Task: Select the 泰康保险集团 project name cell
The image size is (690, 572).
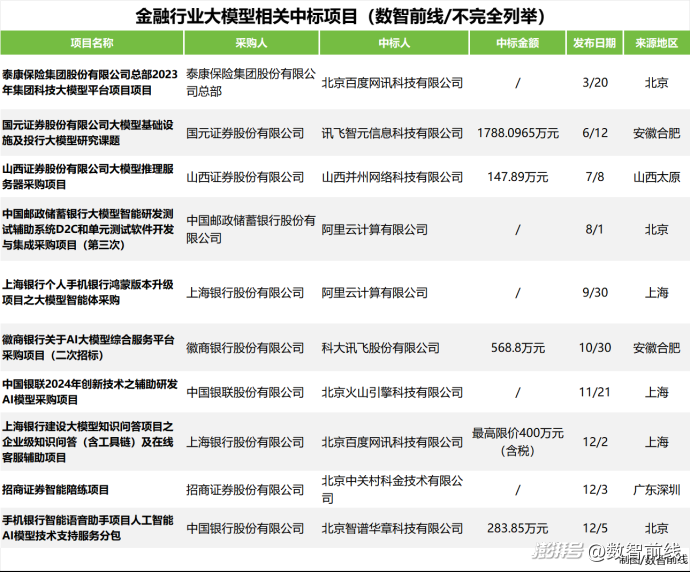Action: (x=90, y=82)
